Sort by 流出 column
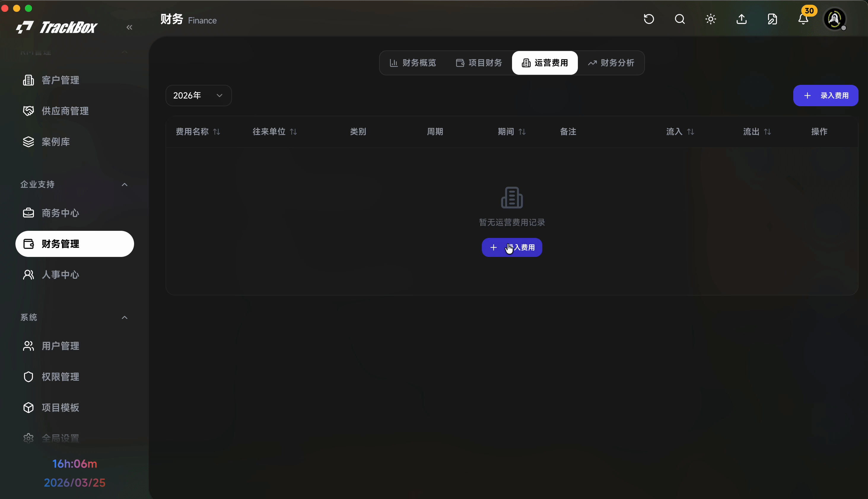Image resolution: width=868 pixels, height=499 pixels. 757,132
